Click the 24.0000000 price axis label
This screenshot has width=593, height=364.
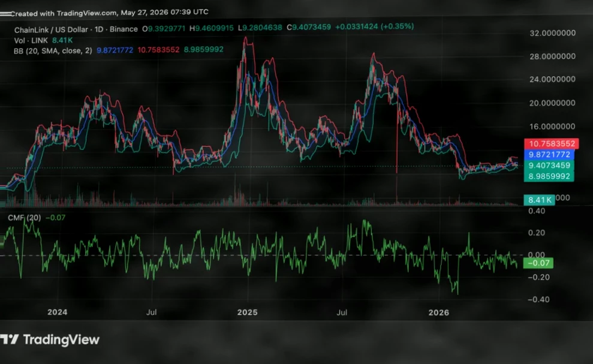click(x=553, y=80)
